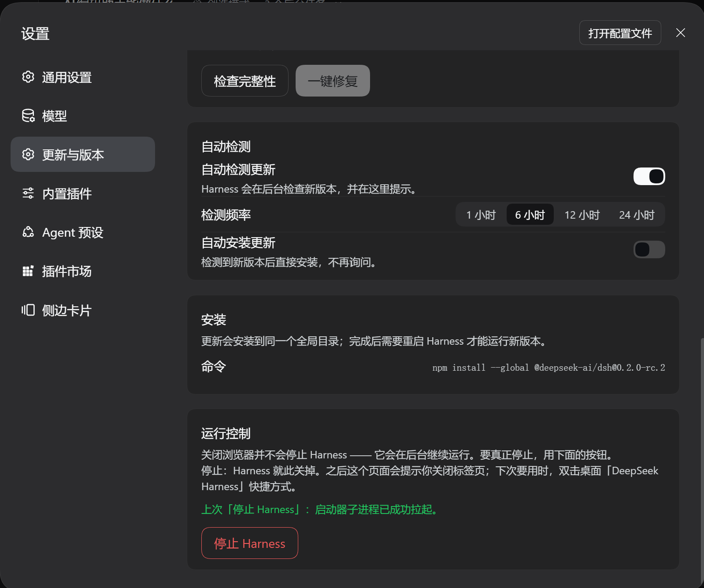
Task: Click the npm install command text
Action: pyautogui.click(x=548, y=368)
